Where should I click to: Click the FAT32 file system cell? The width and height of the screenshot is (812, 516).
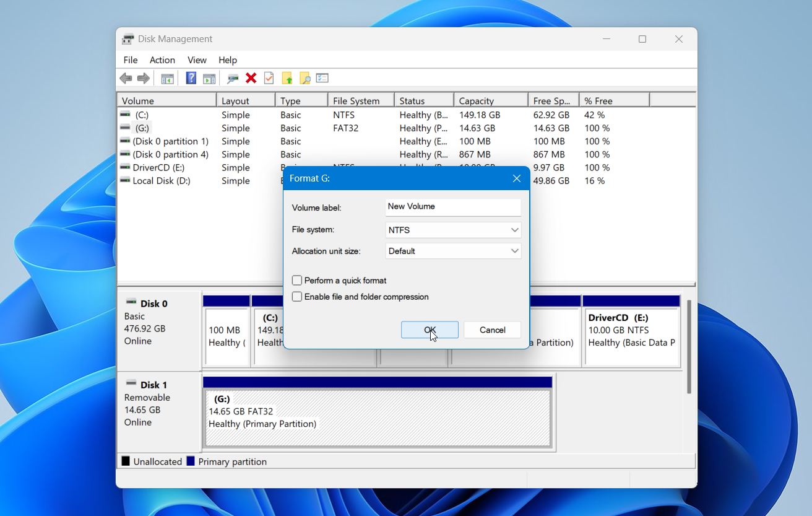345,128
